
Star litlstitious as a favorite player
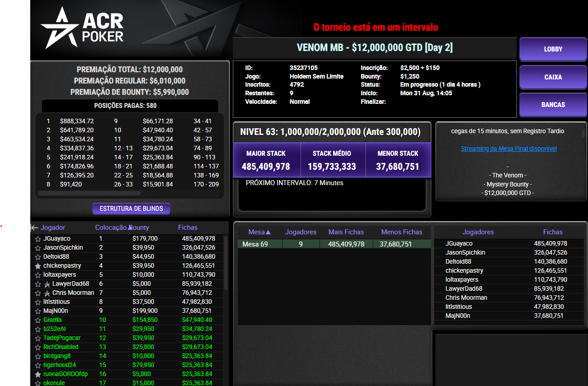(x=38, y=302)
